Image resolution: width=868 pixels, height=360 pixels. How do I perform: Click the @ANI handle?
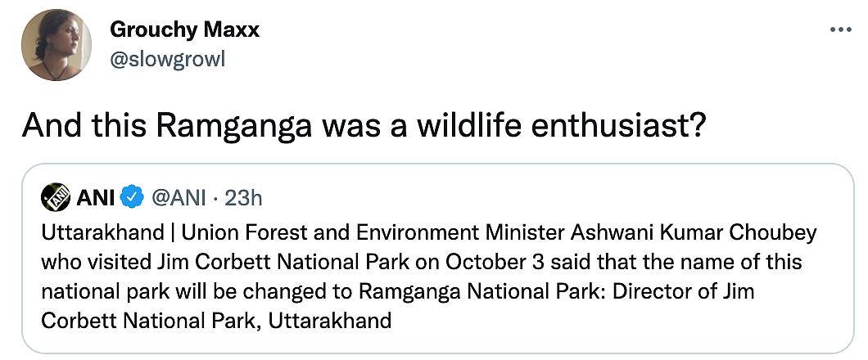[x=177, y=197]
